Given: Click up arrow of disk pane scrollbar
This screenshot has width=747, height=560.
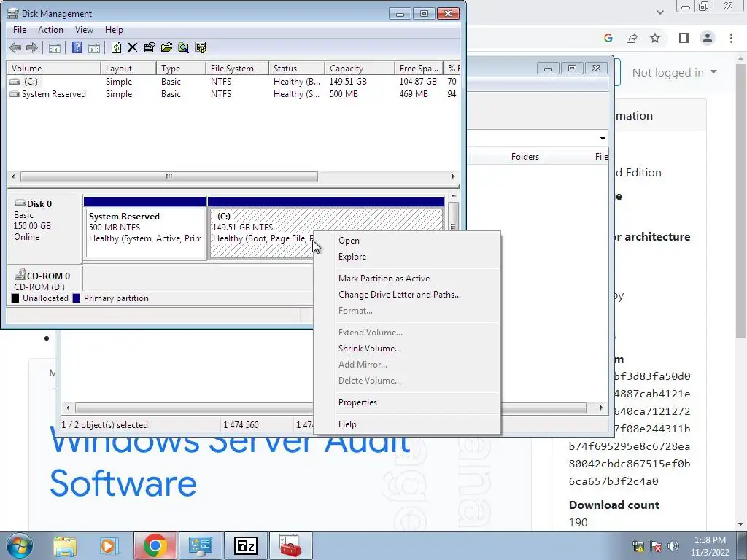Looking at the screenshot, I should click(454, 195).
